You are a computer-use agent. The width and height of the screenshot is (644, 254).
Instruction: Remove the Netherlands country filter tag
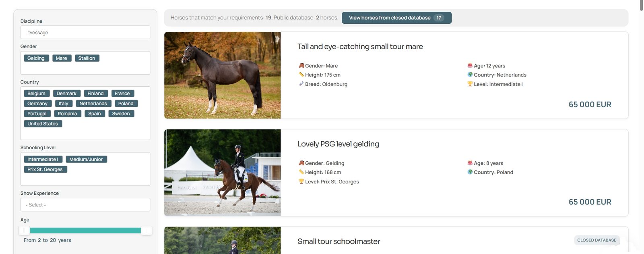click(x=93, y=104)
